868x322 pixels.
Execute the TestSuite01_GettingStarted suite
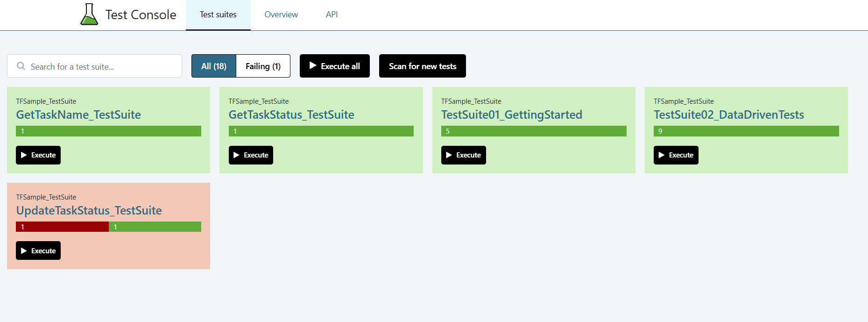[x=463, y=155]
